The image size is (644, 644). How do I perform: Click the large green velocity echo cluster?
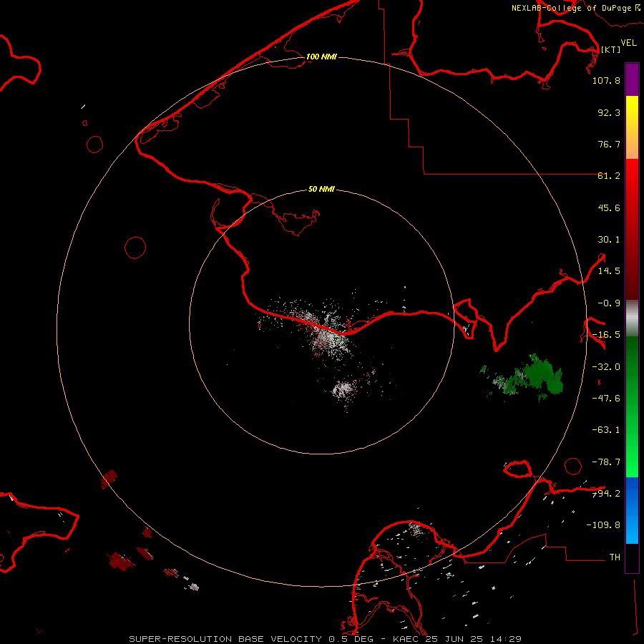(536, 376)
